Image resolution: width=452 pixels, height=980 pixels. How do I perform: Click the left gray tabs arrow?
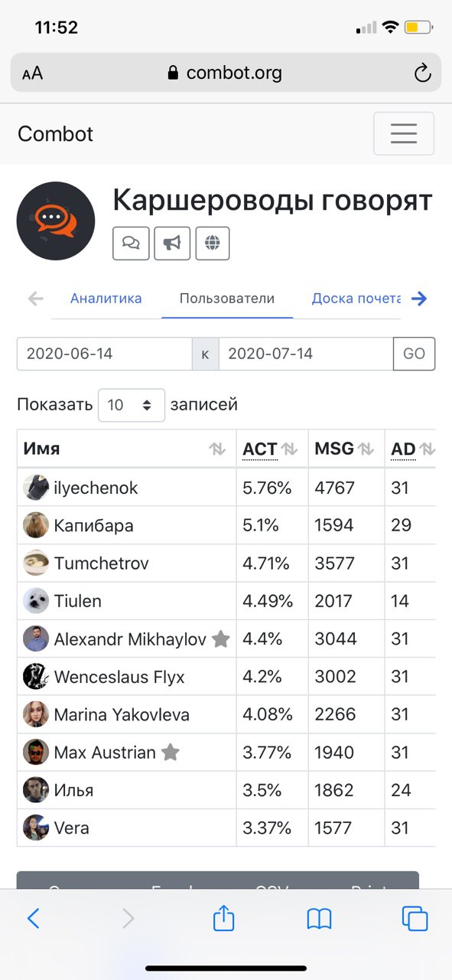point(35,299)
